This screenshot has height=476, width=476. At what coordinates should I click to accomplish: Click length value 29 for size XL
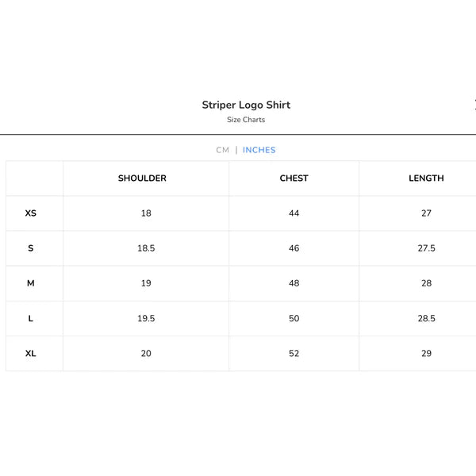426,353
